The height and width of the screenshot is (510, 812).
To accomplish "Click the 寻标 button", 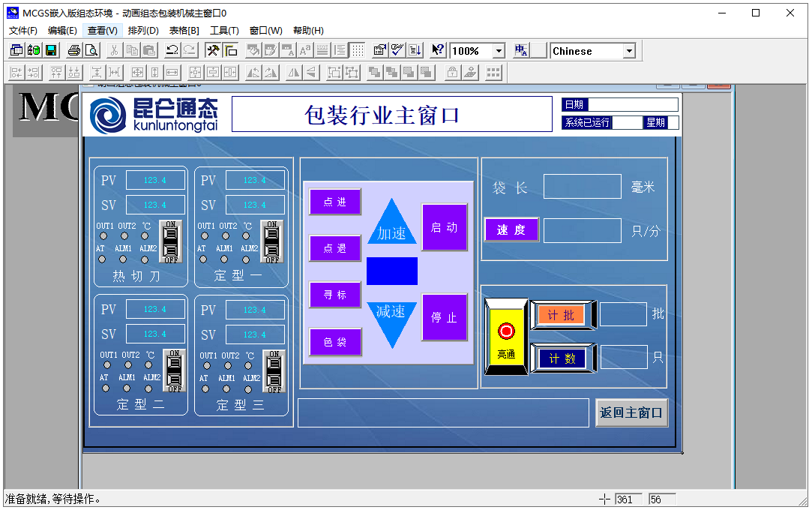I will point(335,295).
